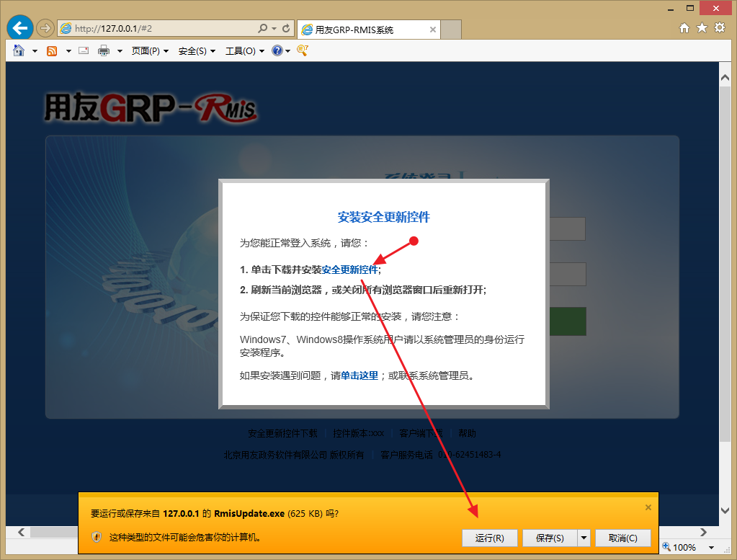Open the zoom level dropdown arrow

point(712,547)
